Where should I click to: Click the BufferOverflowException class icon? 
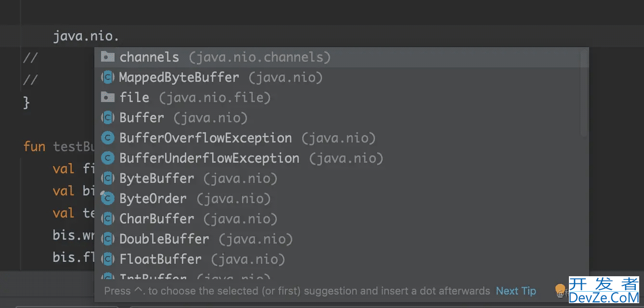coord(108,138)
